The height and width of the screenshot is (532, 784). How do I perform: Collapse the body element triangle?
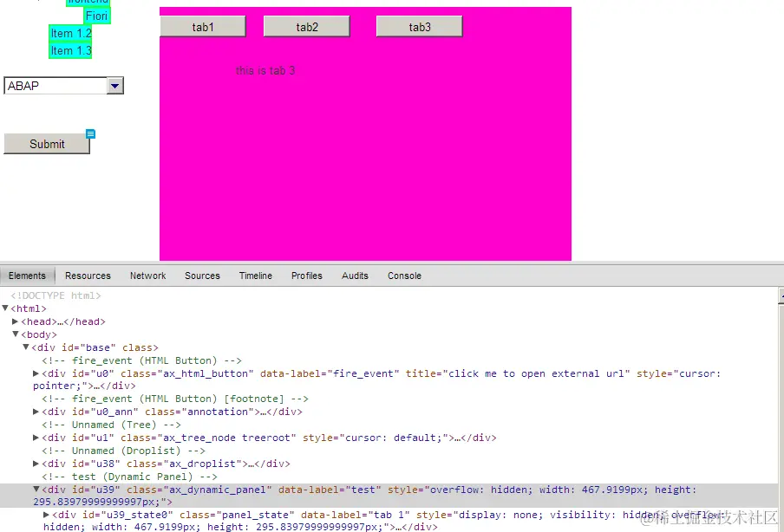click(x=16, y=334)
